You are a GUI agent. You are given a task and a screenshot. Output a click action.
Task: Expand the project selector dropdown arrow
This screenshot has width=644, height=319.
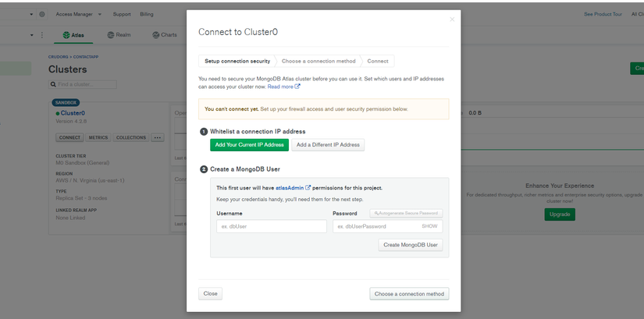coord(32,35)
